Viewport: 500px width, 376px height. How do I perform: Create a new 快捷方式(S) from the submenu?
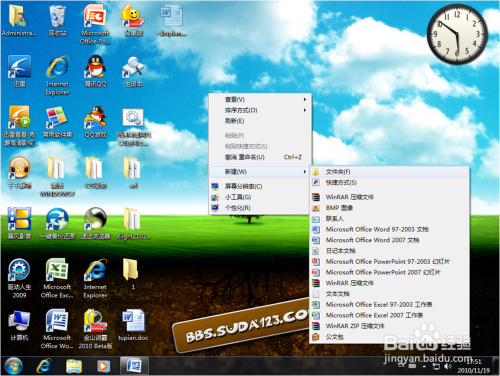(390, 182)
